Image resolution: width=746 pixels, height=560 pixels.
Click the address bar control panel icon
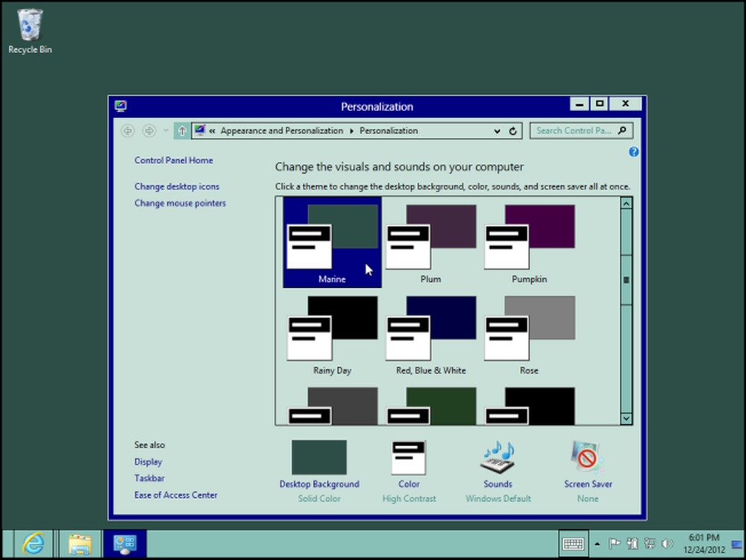tap(200, 130)
